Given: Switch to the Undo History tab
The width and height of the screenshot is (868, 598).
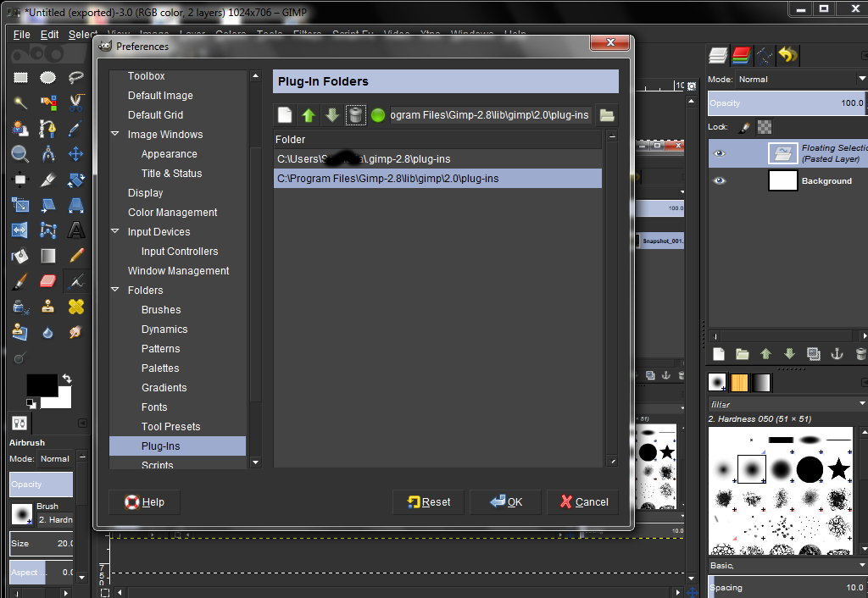Looking at the screenshot, I should pos(787,55).
